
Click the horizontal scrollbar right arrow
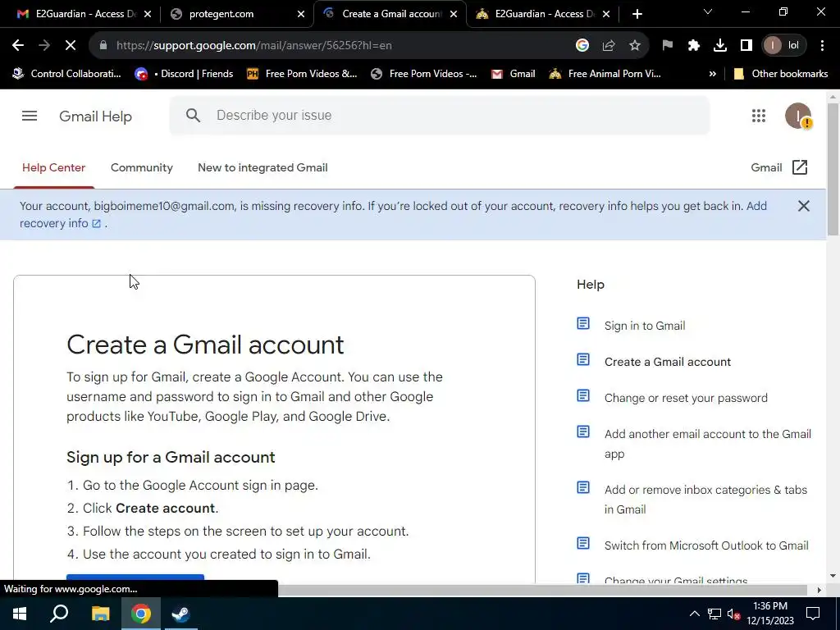click(x=819, y=590)
